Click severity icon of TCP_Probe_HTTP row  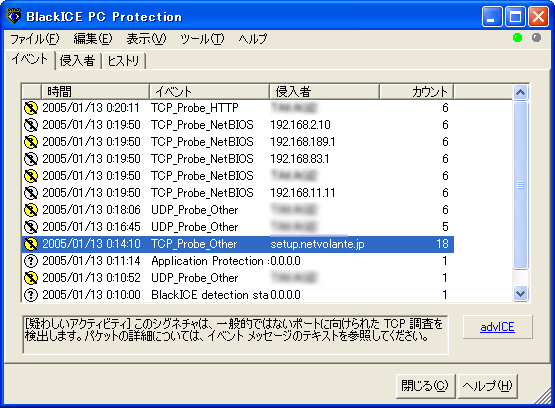(x=31, y=108)
